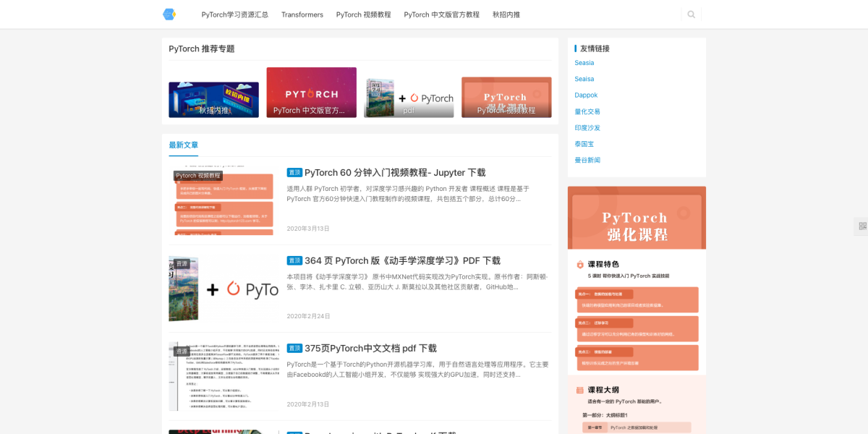Image resolution: width=868 pixels, height=434 pixels.
Task: Click the PyTorch 强化视频教程 featured card
Action: pos(506,97)
